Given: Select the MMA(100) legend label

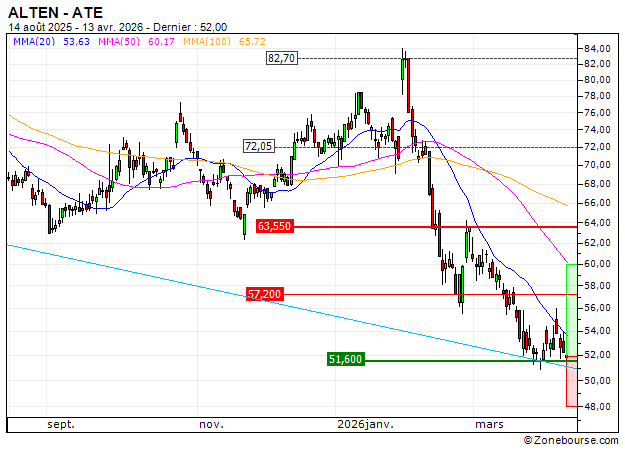Looking at the screenshot, I should pyautogui.click(x=210, y=41).
